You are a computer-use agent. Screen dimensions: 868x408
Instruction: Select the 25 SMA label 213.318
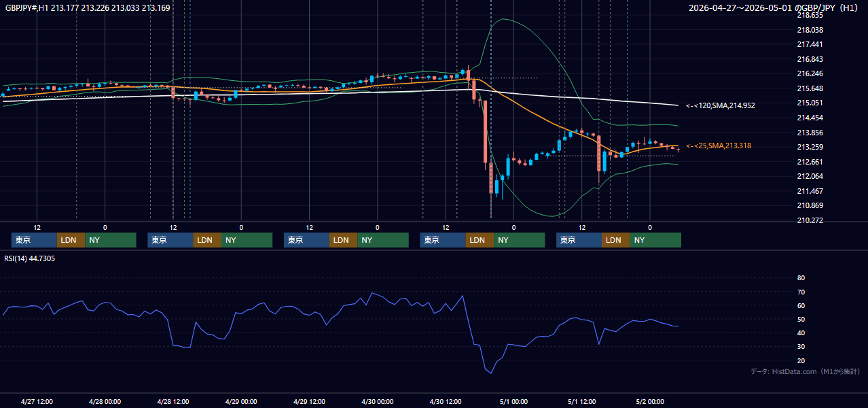[719, 146]
